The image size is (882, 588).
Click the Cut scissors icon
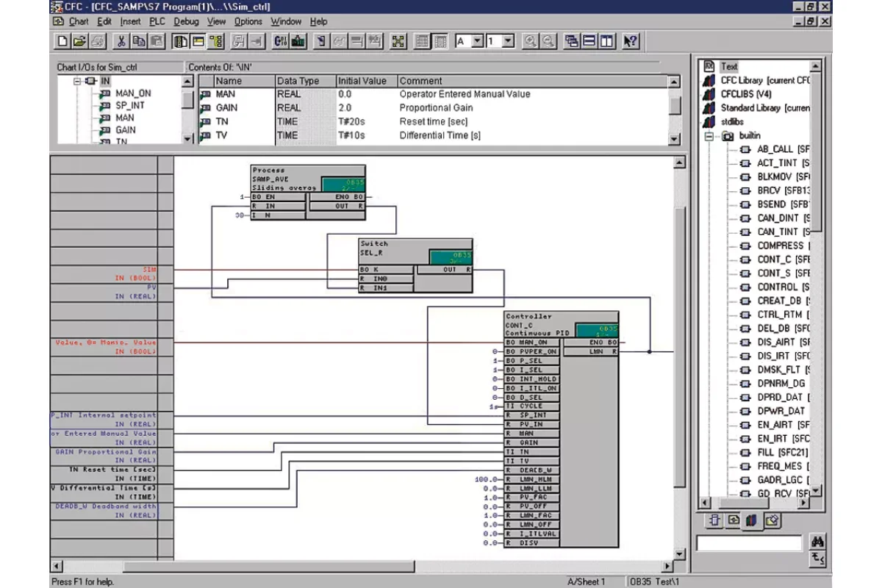pos(122,42)
